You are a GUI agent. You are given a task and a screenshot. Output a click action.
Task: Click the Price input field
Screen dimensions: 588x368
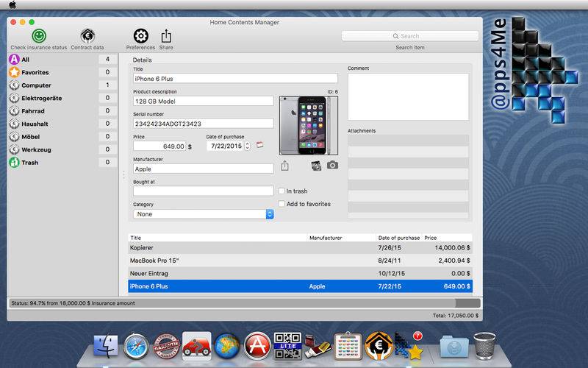click(159, 146)
